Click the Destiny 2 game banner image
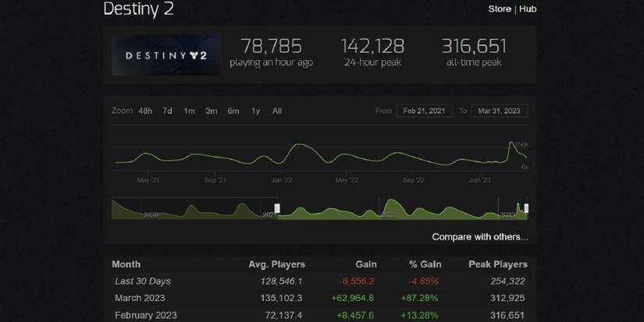The height and width of the screenshot is (322, 644). (166, 55)
